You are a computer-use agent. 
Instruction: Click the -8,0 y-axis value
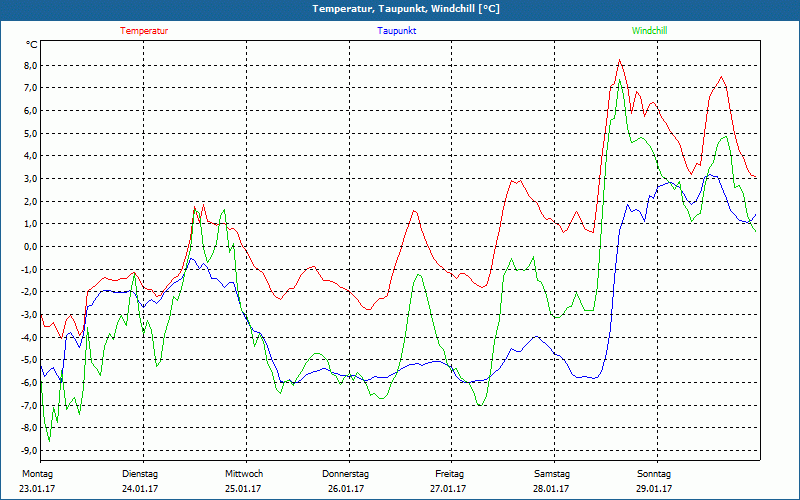pyautogui.click(x=30, y=428)
